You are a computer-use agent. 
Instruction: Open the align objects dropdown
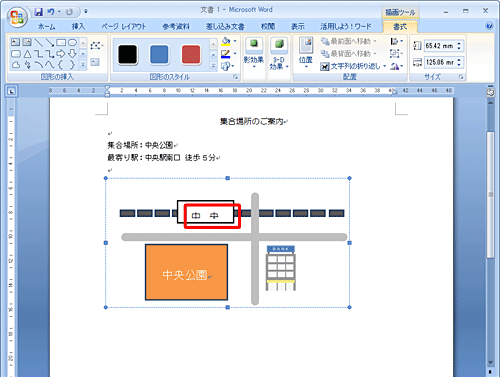397,41
